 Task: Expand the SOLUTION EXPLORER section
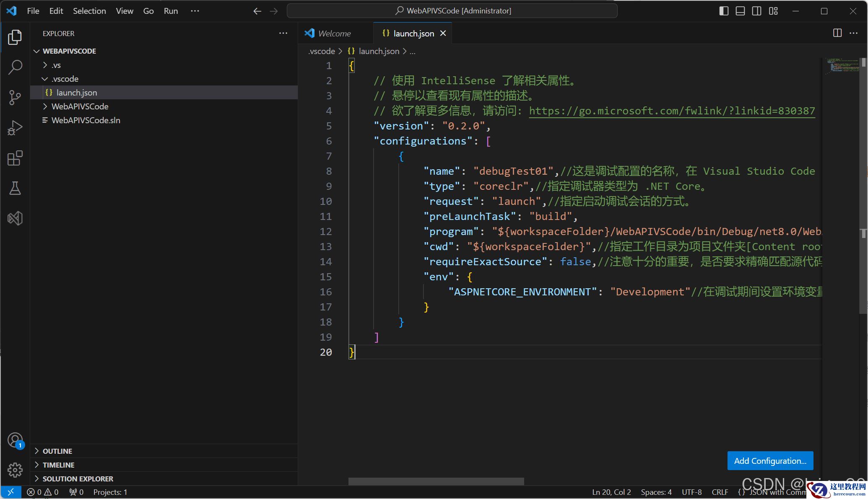[x=78, y=478]
